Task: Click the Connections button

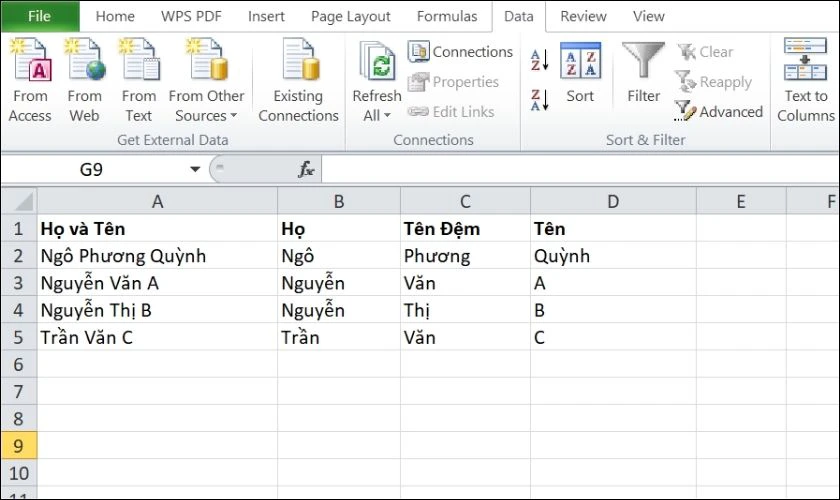Action: click(460, 52)
